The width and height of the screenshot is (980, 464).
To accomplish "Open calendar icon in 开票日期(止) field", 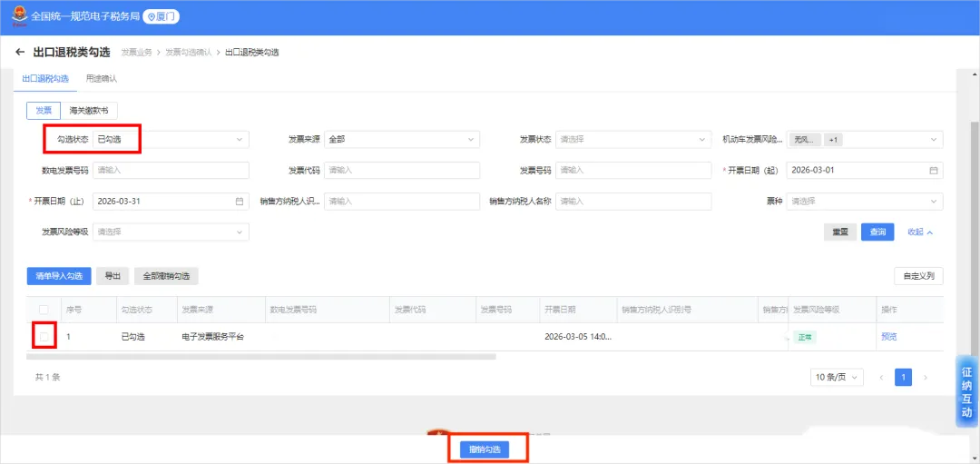I will [x=239, y=202].
